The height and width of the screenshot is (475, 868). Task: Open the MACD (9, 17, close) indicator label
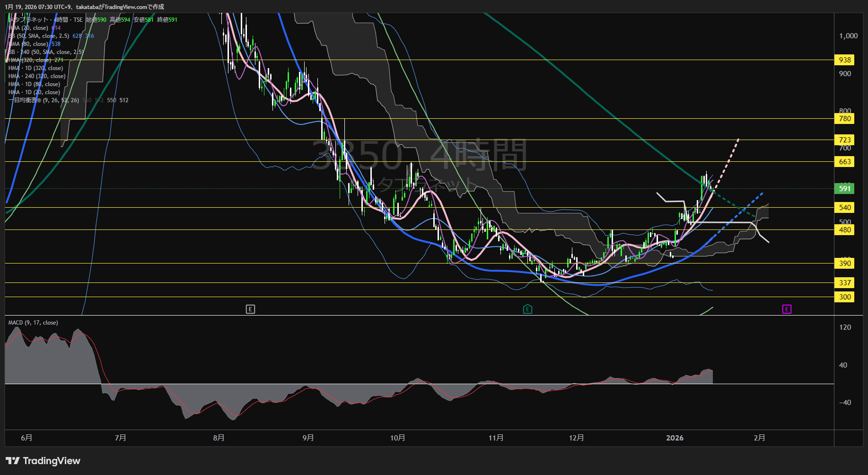click(x=33, y=323)
